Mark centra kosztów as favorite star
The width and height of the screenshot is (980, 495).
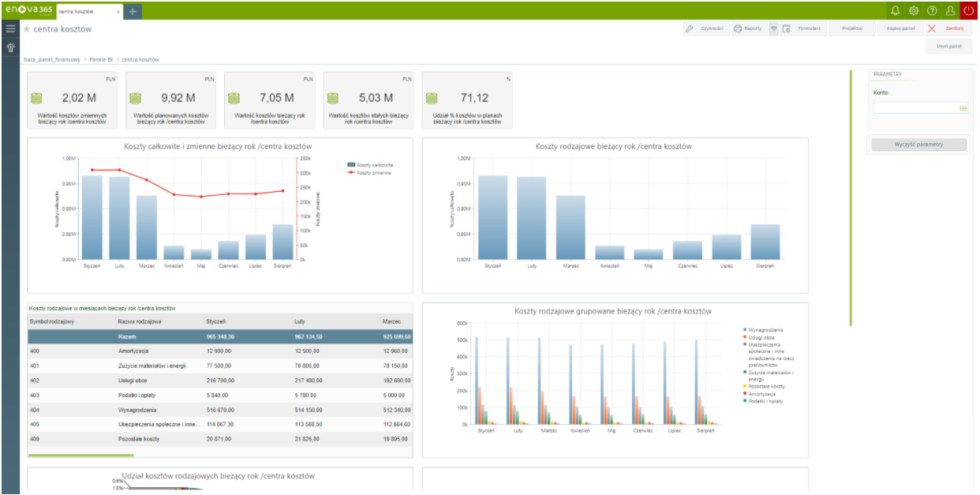(x=27, y=29)
